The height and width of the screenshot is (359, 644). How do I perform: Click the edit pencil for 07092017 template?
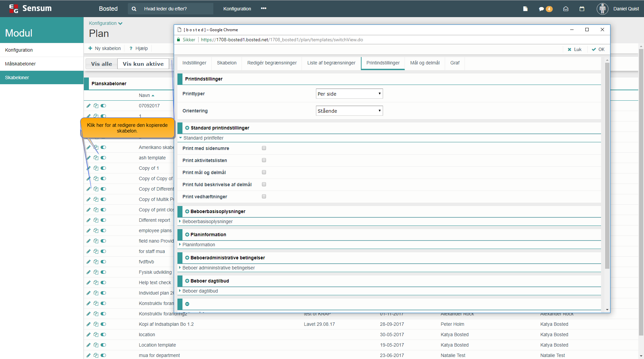pyautogui.click(x=89, y=106)
